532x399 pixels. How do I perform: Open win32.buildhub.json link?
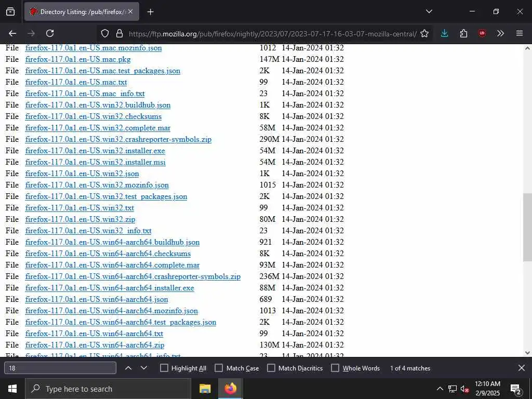(x=98, y=105)
